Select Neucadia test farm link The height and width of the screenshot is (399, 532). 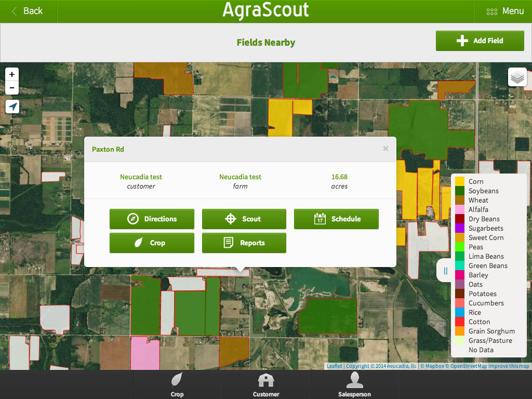(x=240, y=177)
